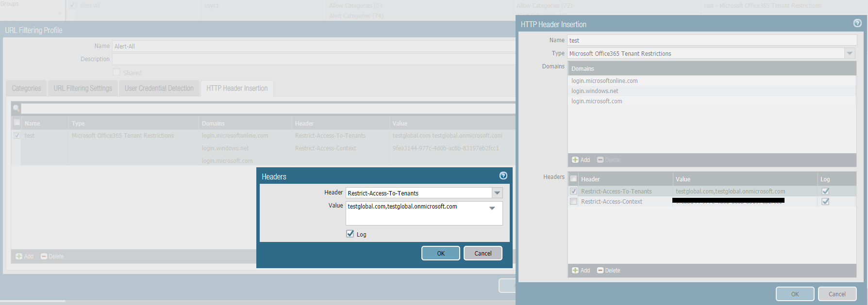
Task: Add an entry in the URL Filtering Profile table
Action: coord(24,257)
